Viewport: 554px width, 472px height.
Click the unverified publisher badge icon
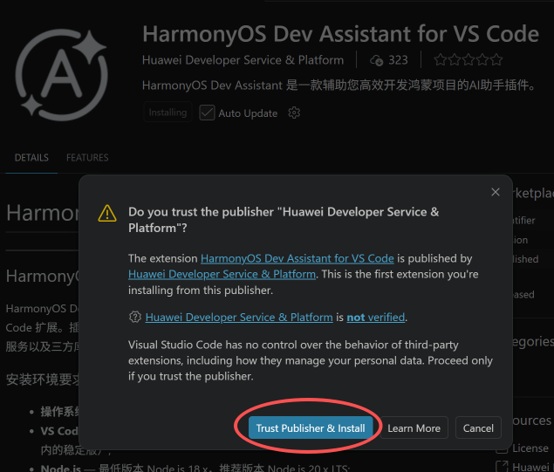(x=135, y=317)
